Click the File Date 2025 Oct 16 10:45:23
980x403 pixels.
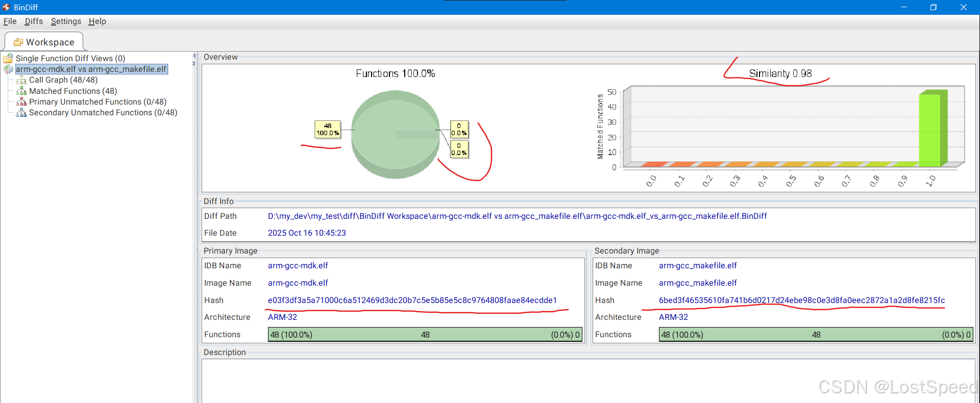[307, 233]
